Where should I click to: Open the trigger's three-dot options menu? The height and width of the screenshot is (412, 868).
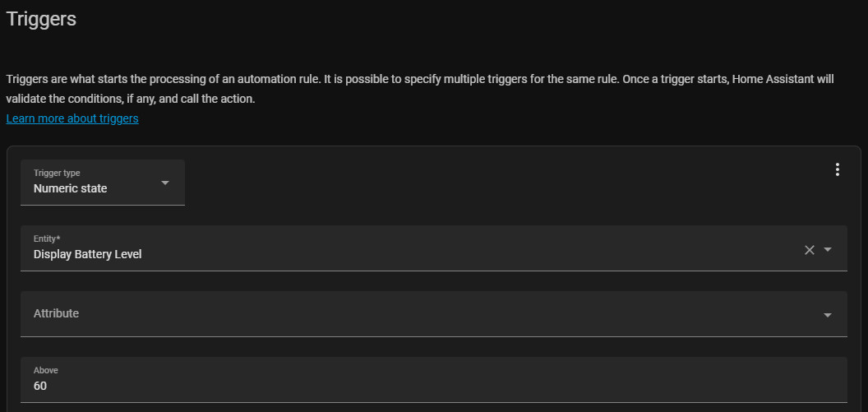click(x=838, y=169)
